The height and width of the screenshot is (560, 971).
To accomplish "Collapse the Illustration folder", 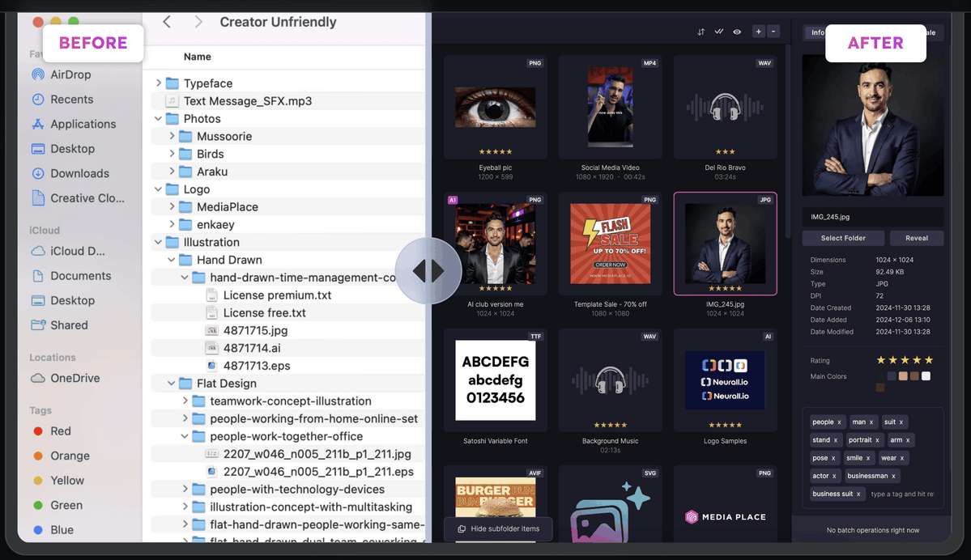I will (159, 242).
